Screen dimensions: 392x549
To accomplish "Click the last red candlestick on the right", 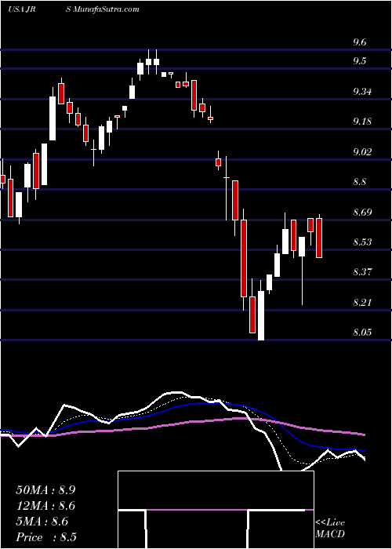I will [319, 238].
